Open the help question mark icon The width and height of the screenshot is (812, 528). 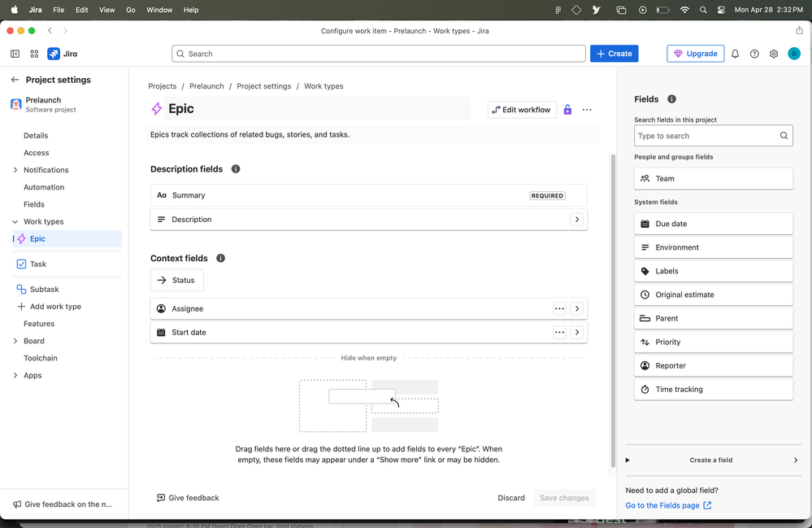754,54
